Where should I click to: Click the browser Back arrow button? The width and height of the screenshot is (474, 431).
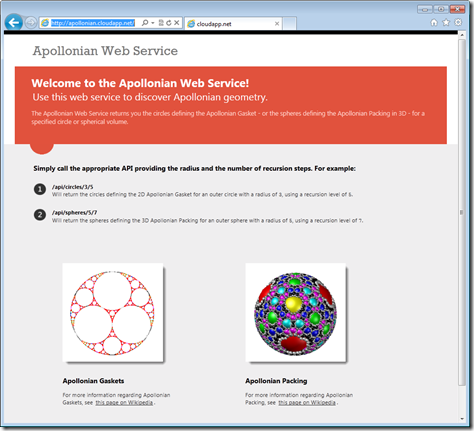click(14, 23)
